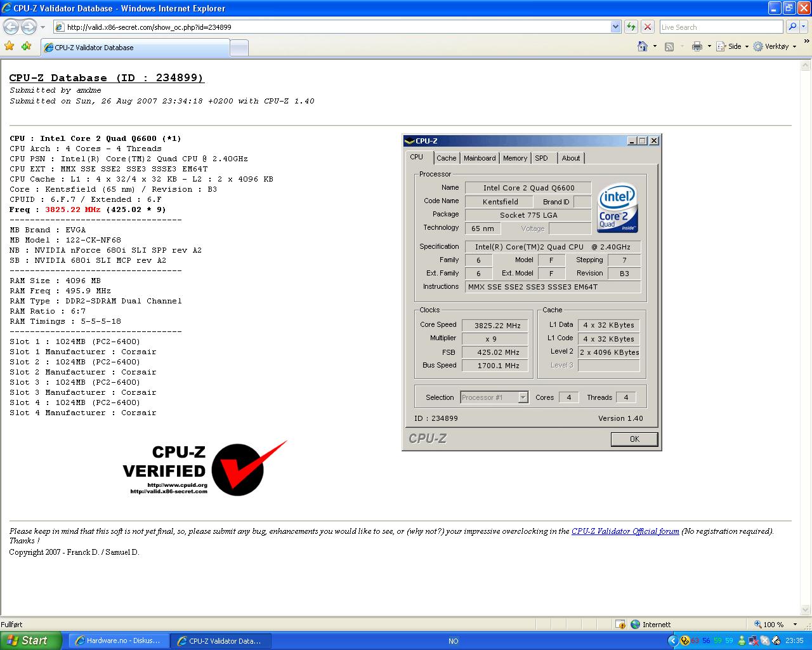The image size is (812, 650).
Task: Click the system clock showing 23:35
Action: 794,640
